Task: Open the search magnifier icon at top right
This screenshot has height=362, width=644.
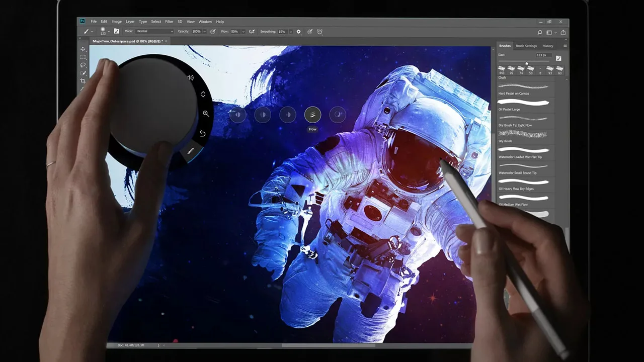Action: (x=540, y=32)
